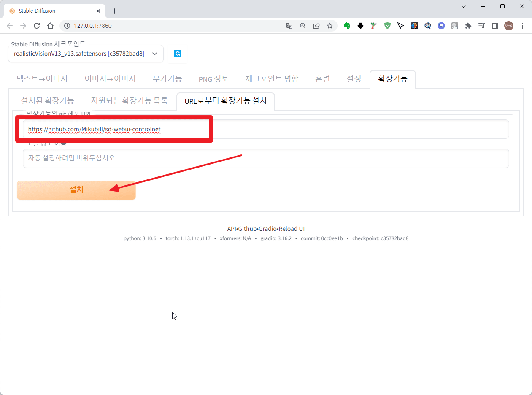The image size is (532, 395).
Task: Click the torch: 1.13.1+cu117 text
Action: click(x=188, y=238)
